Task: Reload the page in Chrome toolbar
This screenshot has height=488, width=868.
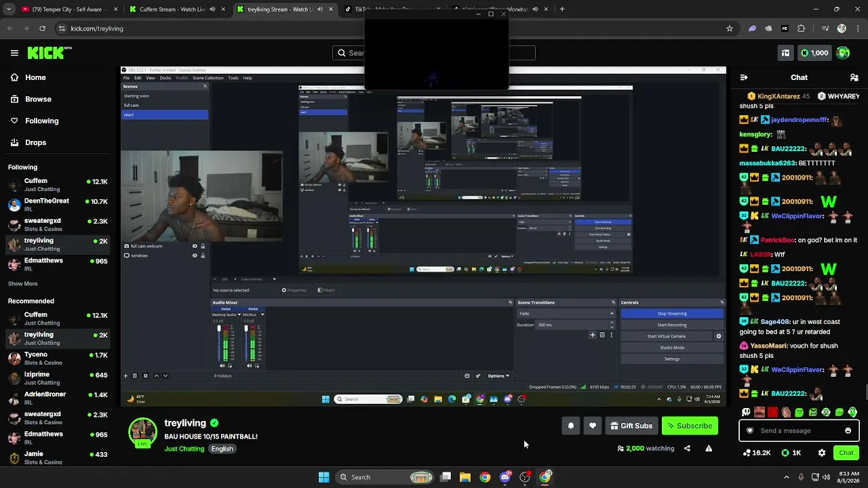Action: [x=42, y=28]
